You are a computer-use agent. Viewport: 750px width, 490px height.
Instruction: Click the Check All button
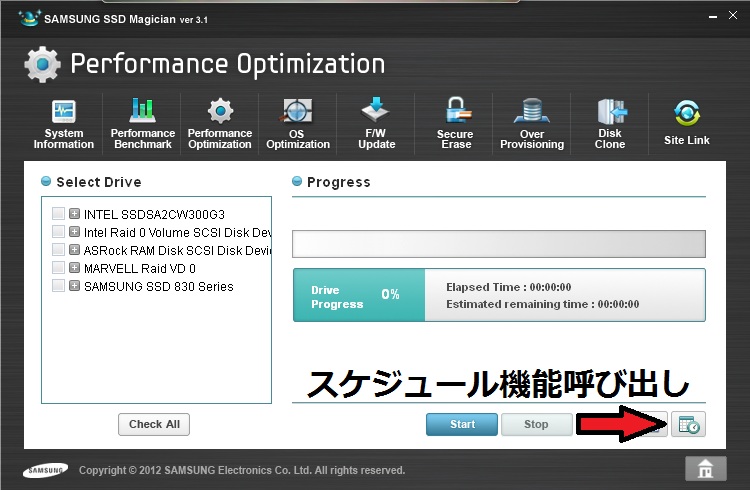click(x=154, y=424)
